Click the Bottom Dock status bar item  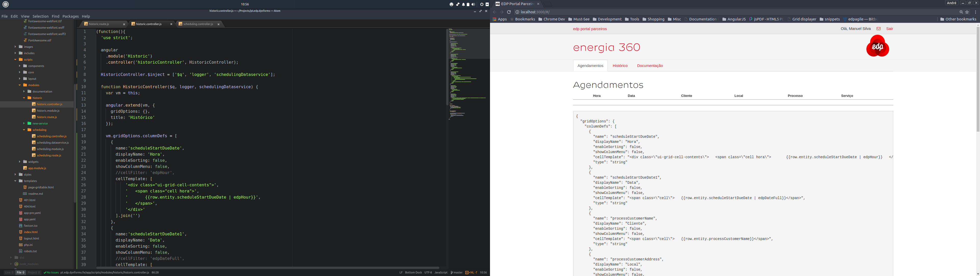[x=413, y=273]
